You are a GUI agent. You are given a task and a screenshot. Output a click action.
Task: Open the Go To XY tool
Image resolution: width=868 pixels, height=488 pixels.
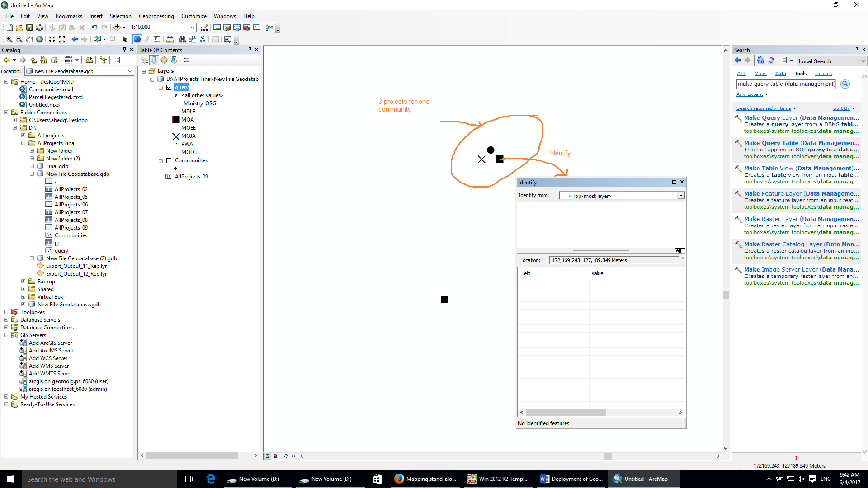point(203,39)
